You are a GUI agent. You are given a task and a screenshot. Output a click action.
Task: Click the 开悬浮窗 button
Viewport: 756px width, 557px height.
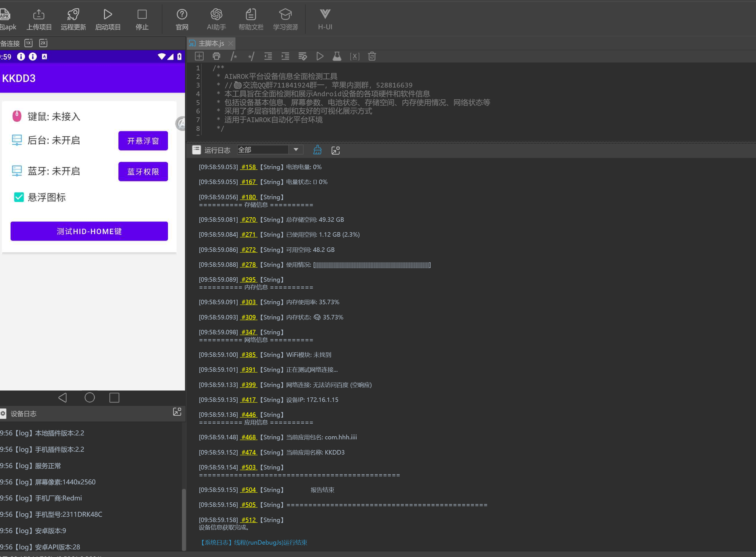click(143, 141)
